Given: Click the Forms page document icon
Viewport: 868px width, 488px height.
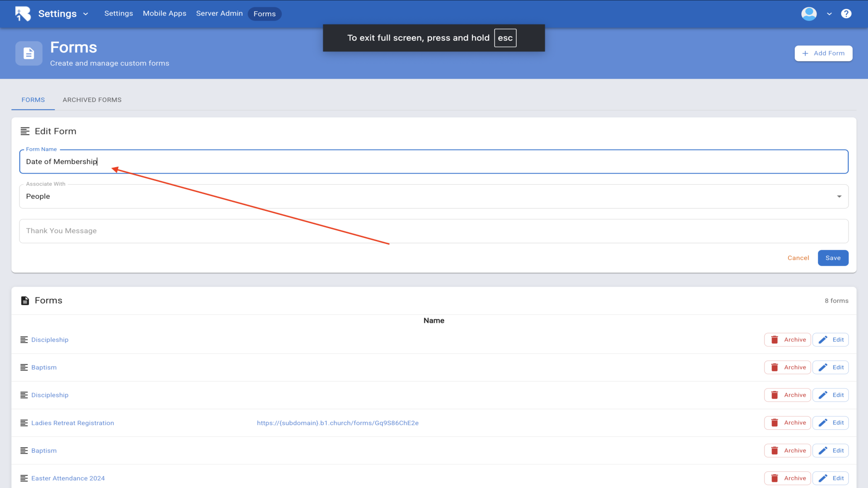Looking at the screenshot, I should coord(29,53).
